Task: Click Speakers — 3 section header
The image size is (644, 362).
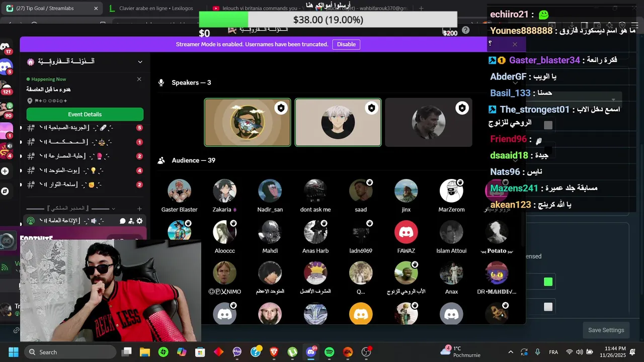Action: (191, 82)
